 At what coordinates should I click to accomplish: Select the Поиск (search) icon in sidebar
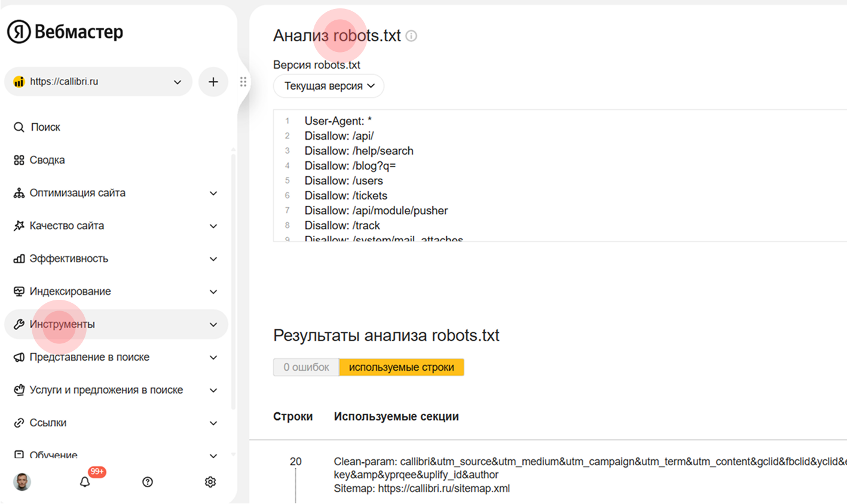(19, 127)
